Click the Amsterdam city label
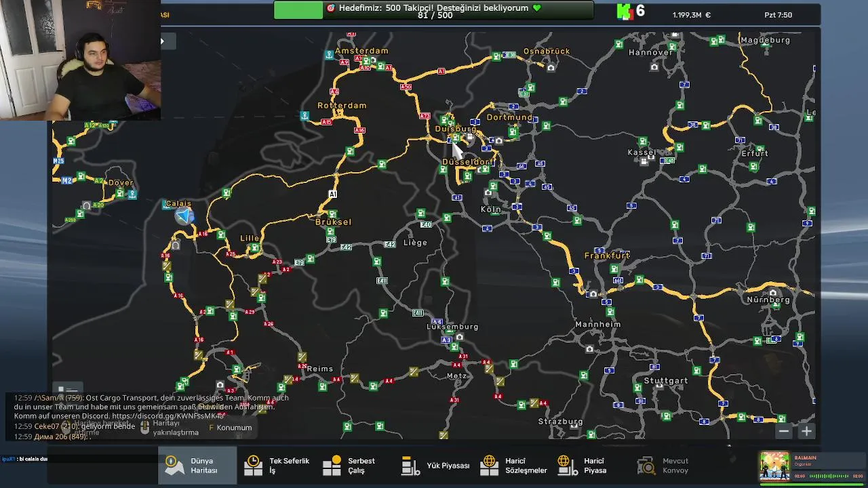Screen dimensions: 868x488 tap(361, 51)
